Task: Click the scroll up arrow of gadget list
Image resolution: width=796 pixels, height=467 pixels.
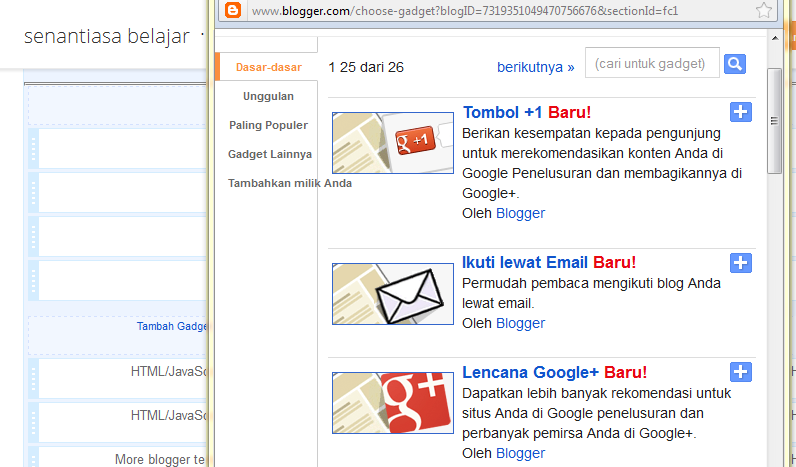Action: 775,38
